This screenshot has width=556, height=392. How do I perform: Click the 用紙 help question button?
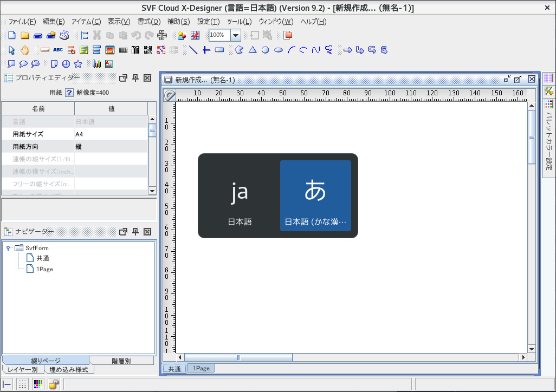pos(69,93)
